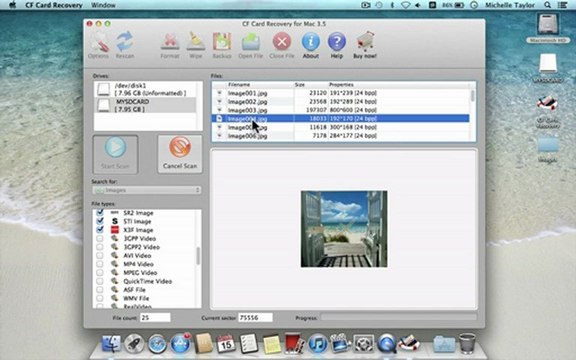Open Macintosh HD on the desktop
The image size is (576, 360).
tap(548, 28)
